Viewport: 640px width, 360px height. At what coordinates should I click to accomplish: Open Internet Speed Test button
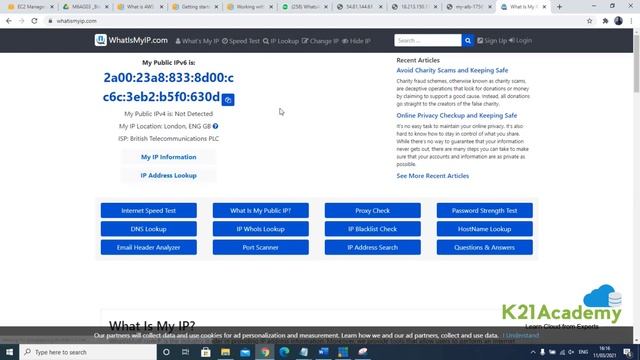pos(149,211)
